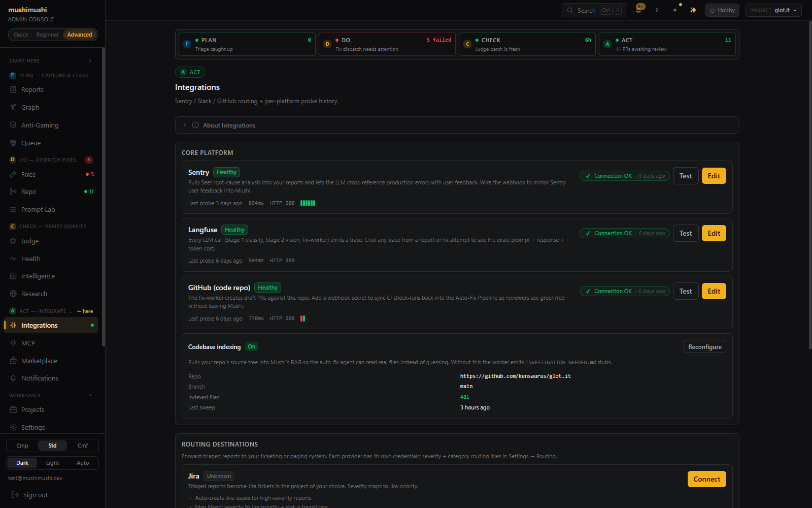Open the ACT stage card with 11 PRs
Image resolution: width=812 pixels, height=508 pixels.
click(667, 44)
